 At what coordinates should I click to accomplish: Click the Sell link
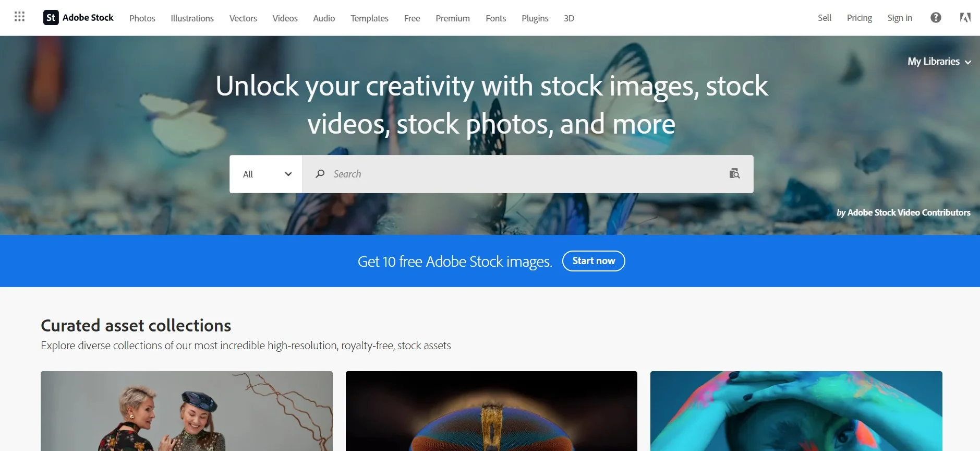[825, 18]
